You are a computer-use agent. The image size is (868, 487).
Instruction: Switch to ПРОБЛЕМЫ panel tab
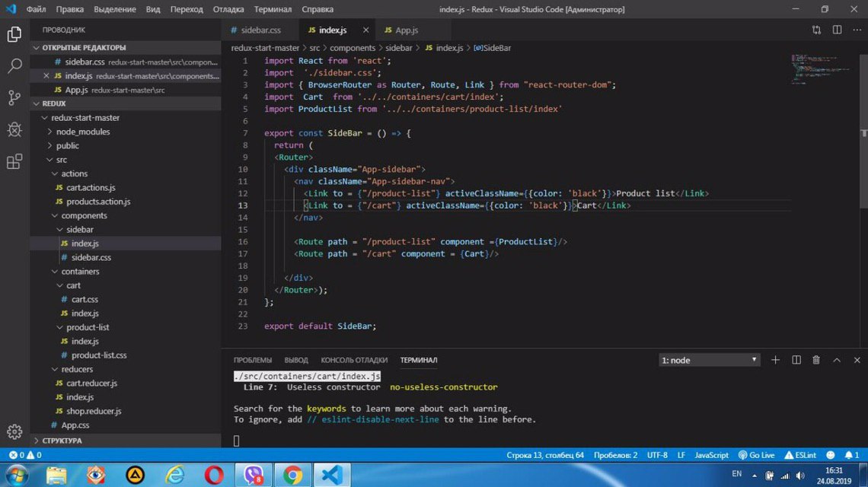click(253, 360)
